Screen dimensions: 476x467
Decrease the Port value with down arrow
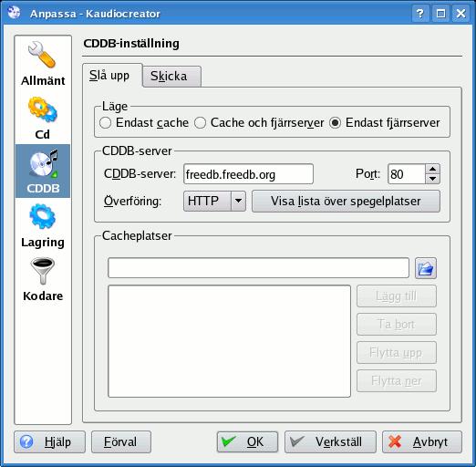(x=433, y=179)
